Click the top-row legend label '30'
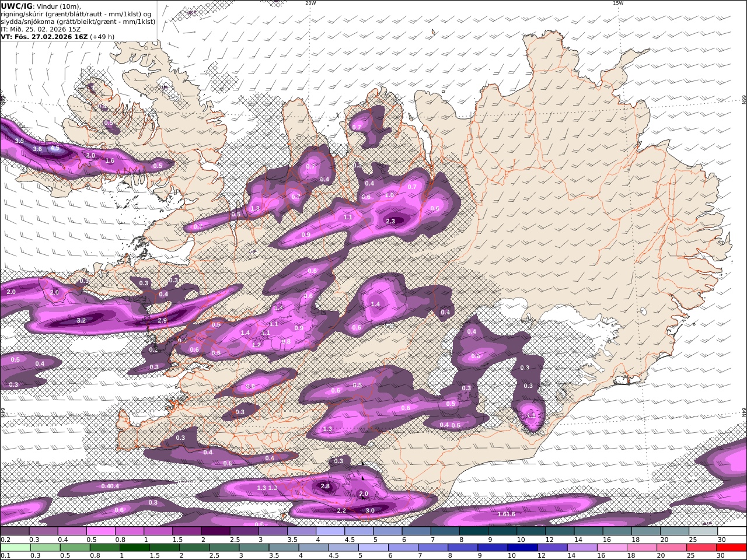Viewport: 747px width, 560px height. click(x=721, y=540)
